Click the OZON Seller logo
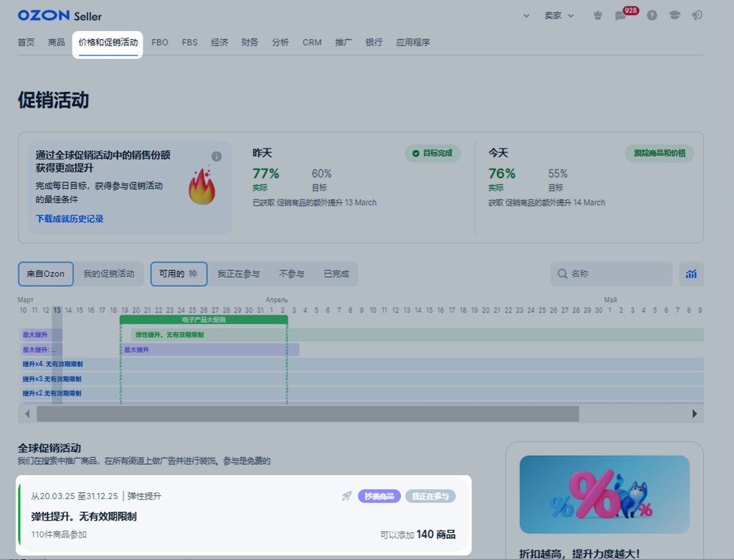 click(x=60, y=16)
